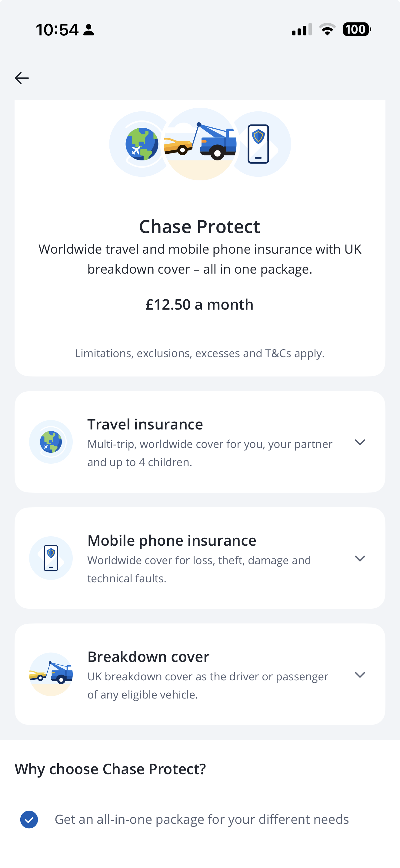Tap the Limitations, exclusions and T&Cs text

click(x=200, y=353)
